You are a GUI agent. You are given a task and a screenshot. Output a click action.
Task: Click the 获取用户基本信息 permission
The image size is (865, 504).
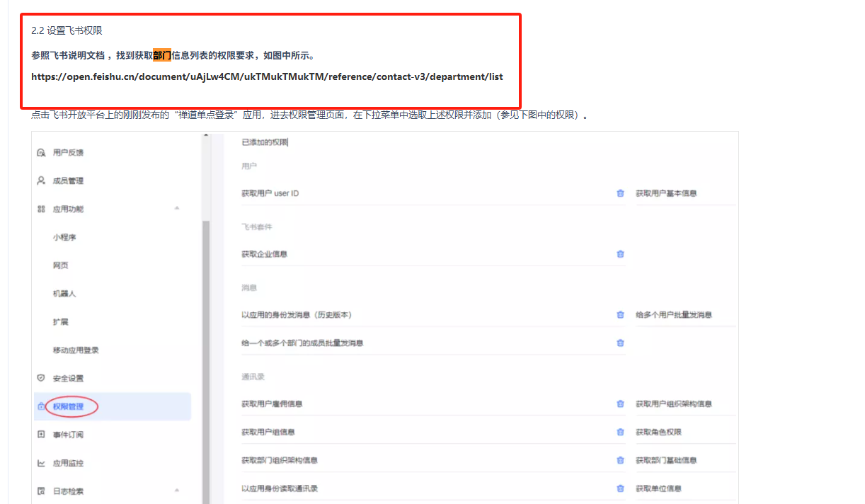666,193
